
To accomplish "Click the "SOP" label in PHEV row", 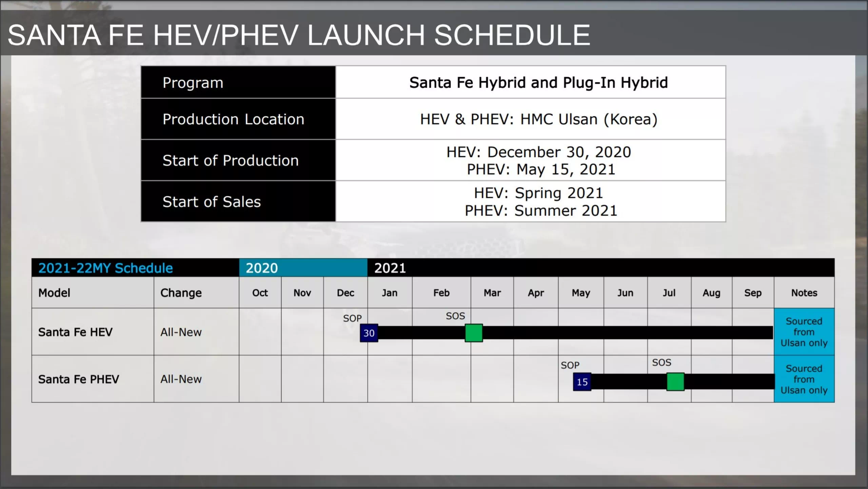I will [570, 365].
